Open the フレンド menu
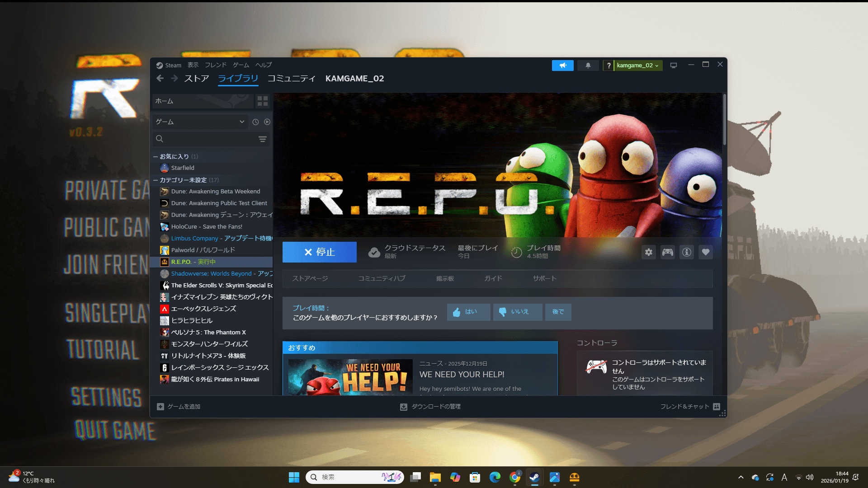868x488 pixels. (x=215, y=65)
